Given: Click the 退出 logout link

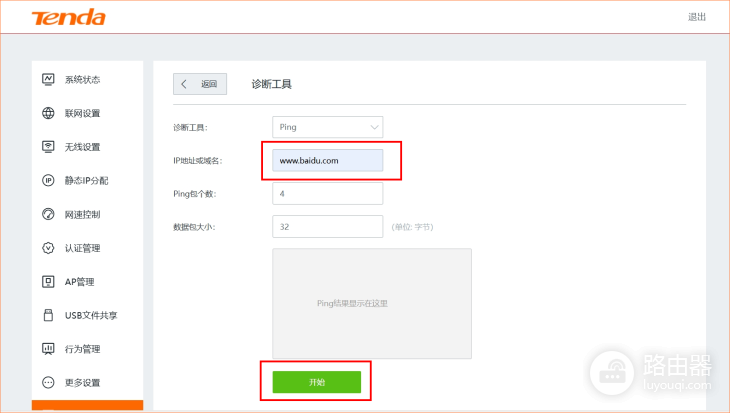Looking at the screenshot, I should tap(696, 17).
